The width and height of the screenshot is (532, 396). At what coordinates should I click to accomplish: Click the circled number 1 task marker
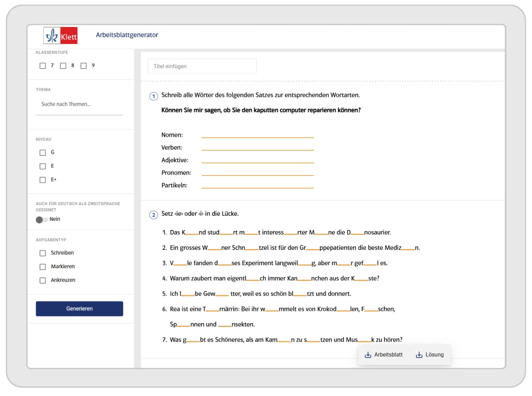(x=154, y=96)
